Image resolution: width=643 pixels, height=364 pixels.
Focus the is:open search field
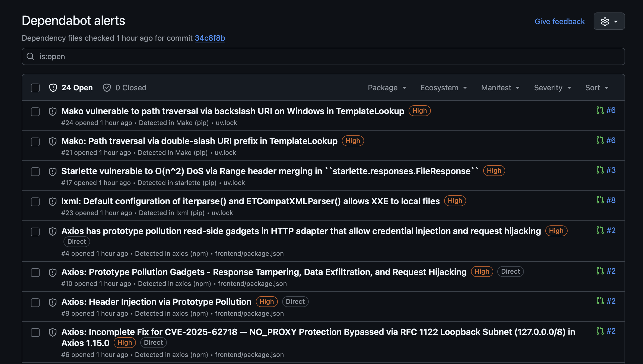(x=323, y=56)
